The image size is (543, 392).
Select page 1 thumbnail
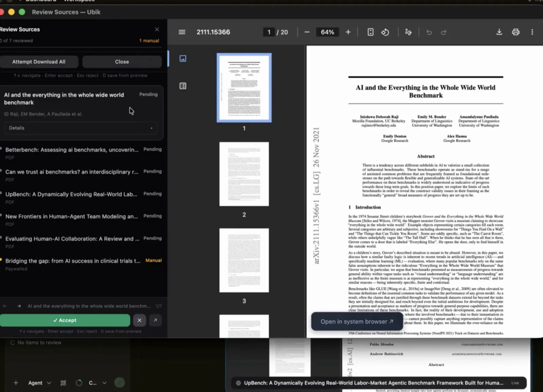click(x=244, y=87)
